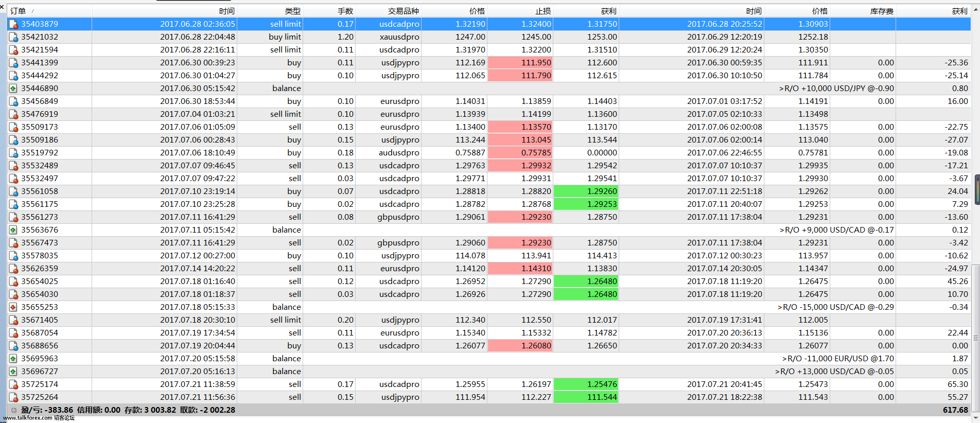Screen dimensions: 980x423
Task: Click the order icon for 35509186
Action: tap(13, 140)
